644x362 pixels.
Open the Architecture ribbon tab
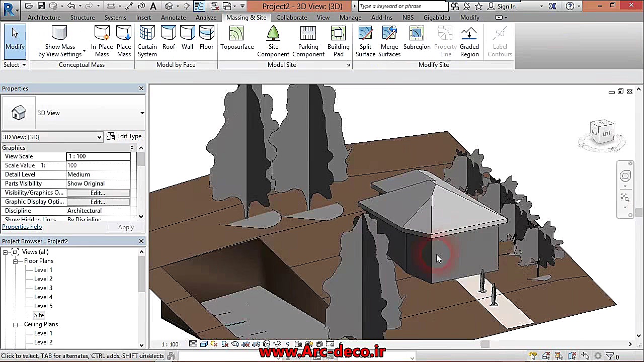[x=44, y=17]
